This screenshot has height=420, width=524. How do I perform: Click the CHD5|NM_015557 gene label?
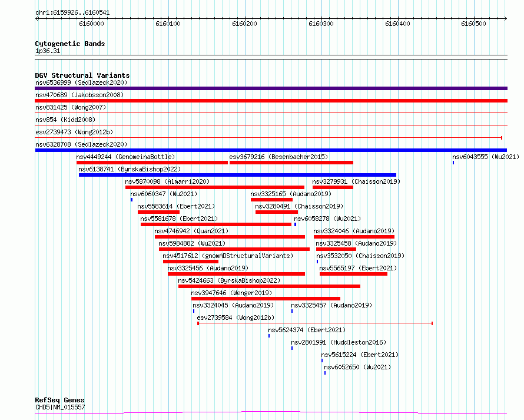pos(60,407)
